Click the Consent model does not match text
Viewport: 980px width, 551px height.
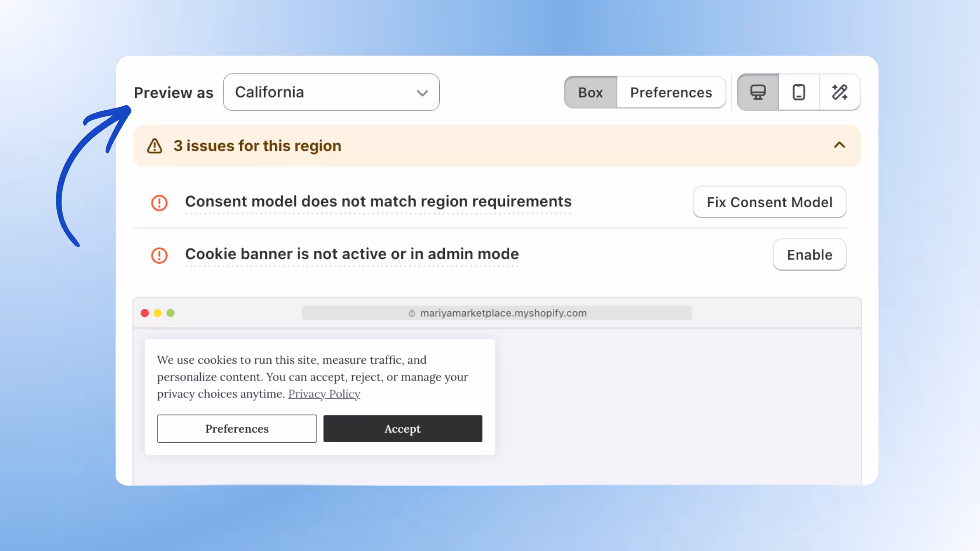[378, 202]
